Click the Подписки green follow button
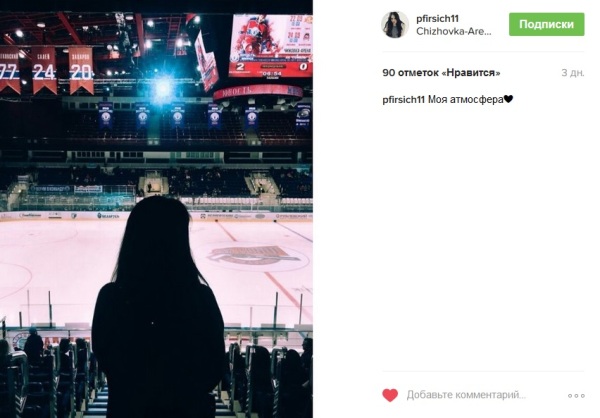 click(546, 24)
